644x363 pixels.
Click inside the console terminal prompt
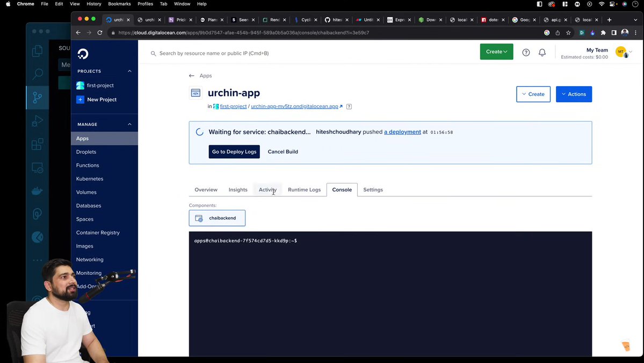point(245,241)
